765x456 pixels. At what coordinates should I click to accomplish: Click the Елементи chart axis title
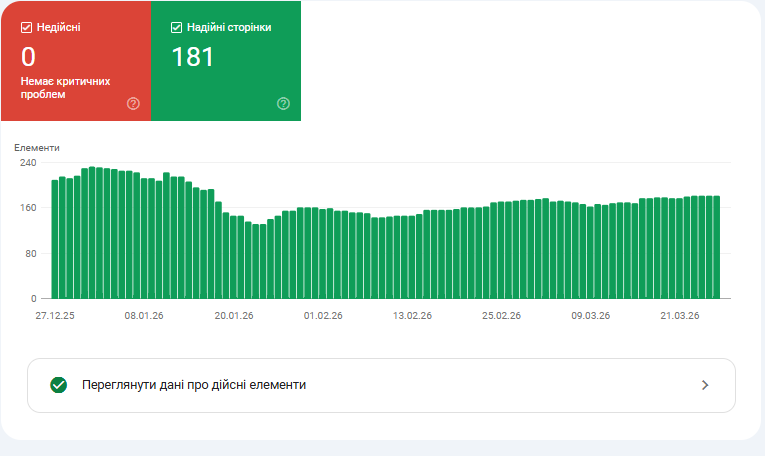pyautogui.click(x=37, y=148)
